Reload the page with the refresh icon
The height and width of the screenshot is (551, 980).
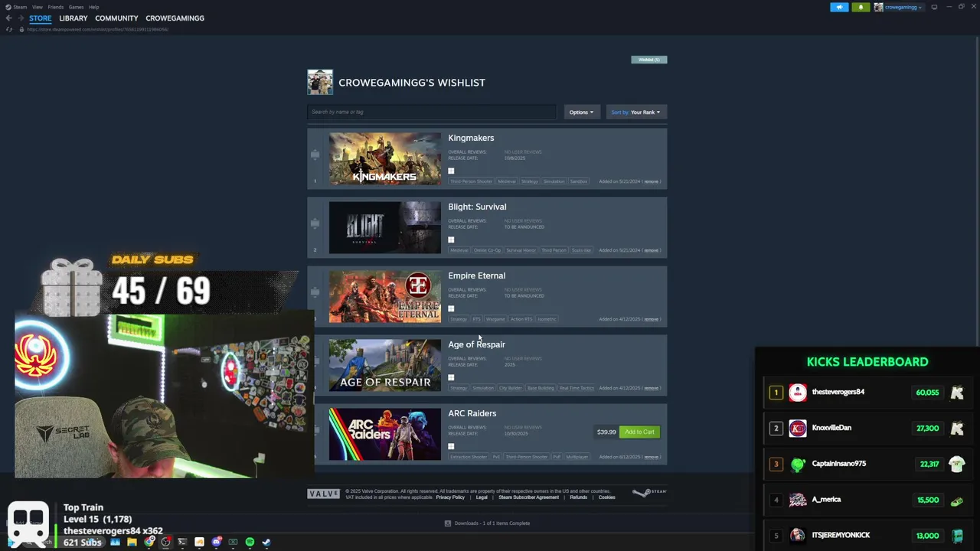pos(9,29)
